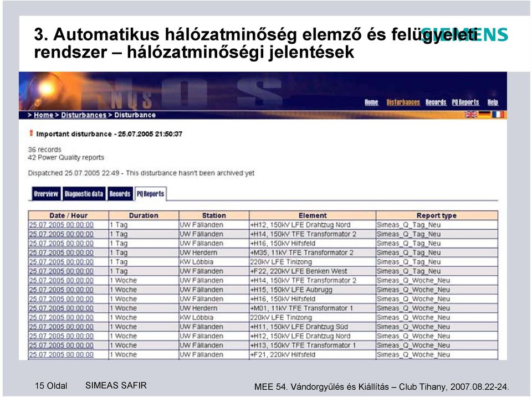
Task: Click the '+H11, 150kV LFE Drahtzug Süd' cell
Action: click(x=313, y=327)
